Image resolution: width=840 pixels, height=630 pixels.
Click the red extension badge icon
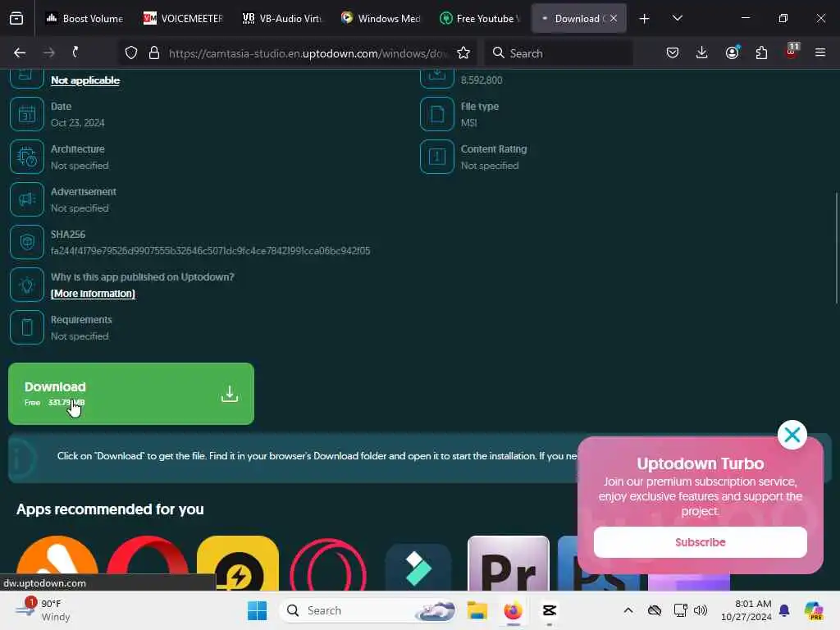tap(792, 52)
